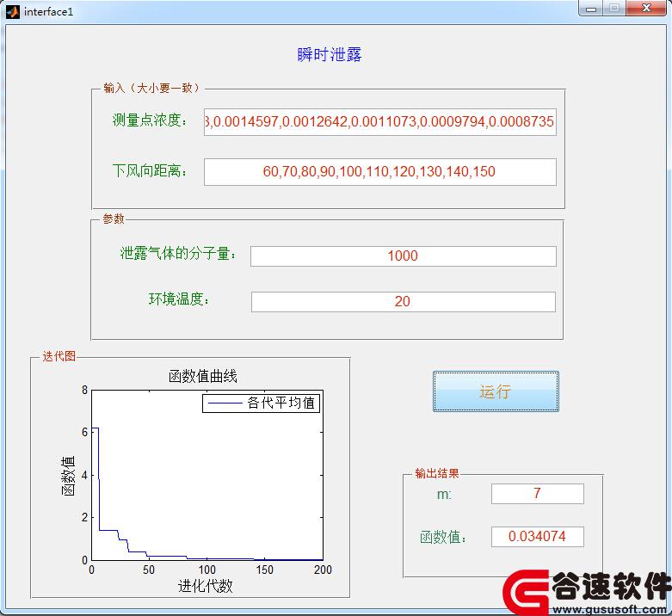Click the 迭代图 panel title
Viewport: 672px width, 616px height.
tap(59, 356)
